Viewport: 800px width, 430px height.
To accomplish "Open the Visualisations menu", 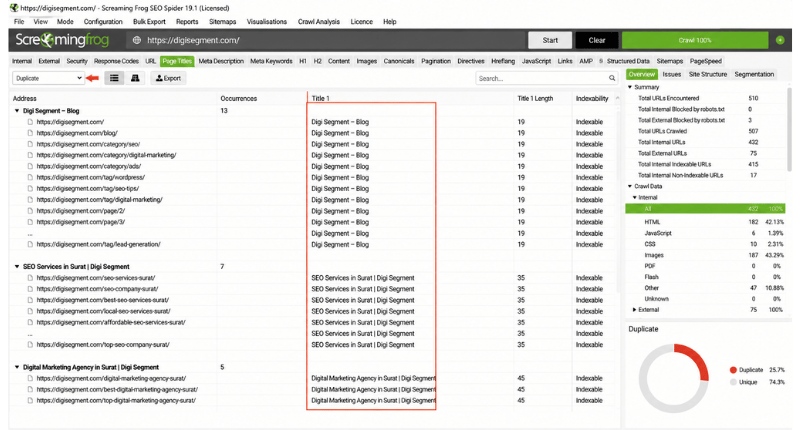I will tap(266, 21).
